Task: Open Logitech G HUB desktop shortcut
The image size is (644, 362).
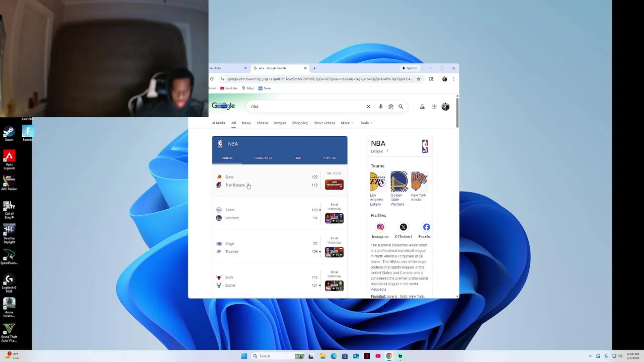Action: coord(9,284)
